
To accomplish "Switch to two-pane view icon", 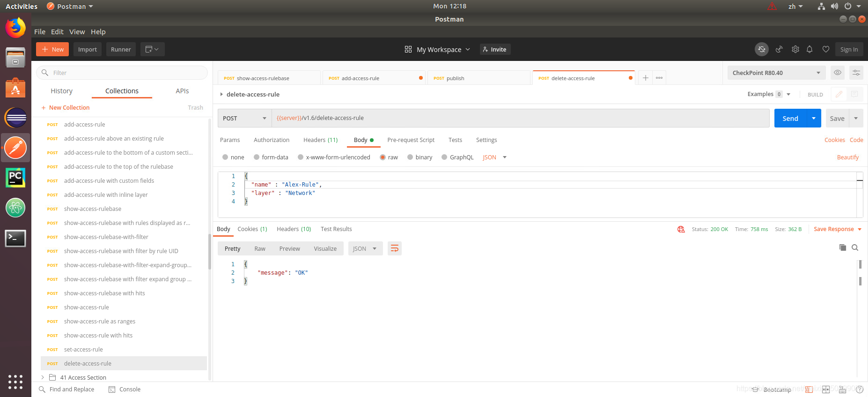I will click(x=826, y=390).
